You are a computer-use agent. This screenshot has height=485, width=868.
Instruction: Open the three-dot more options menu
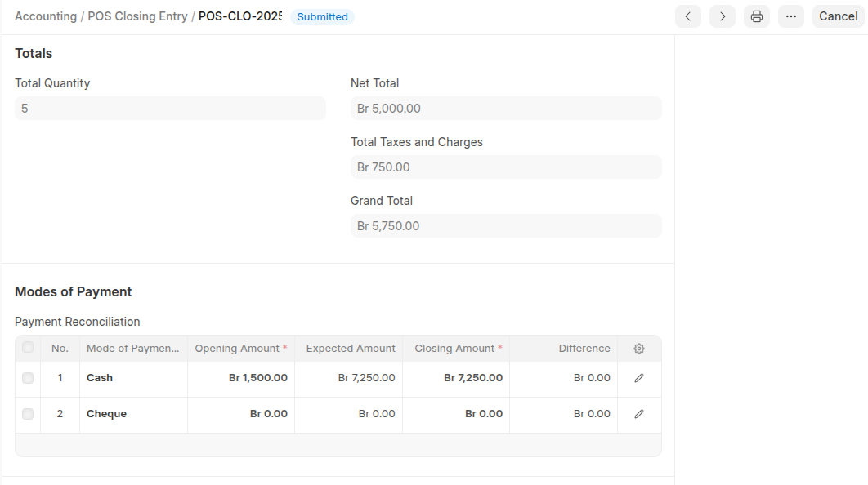(791, 16)
